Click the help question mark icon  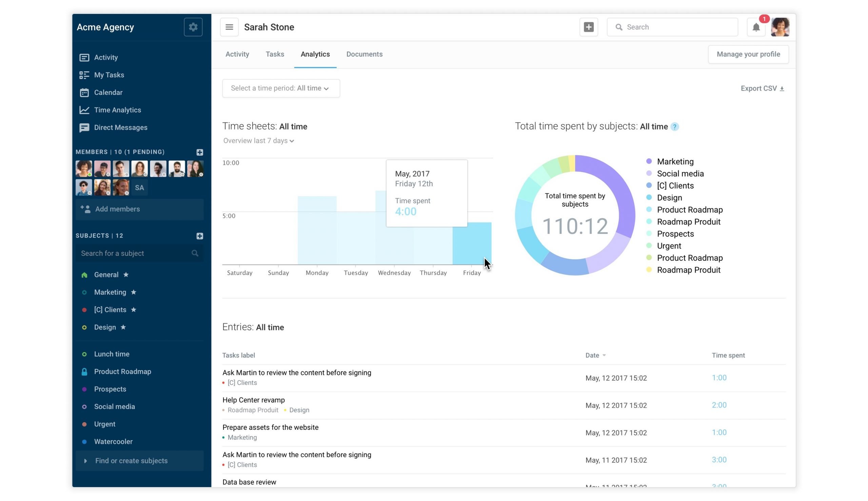click(x=675, y=127)
